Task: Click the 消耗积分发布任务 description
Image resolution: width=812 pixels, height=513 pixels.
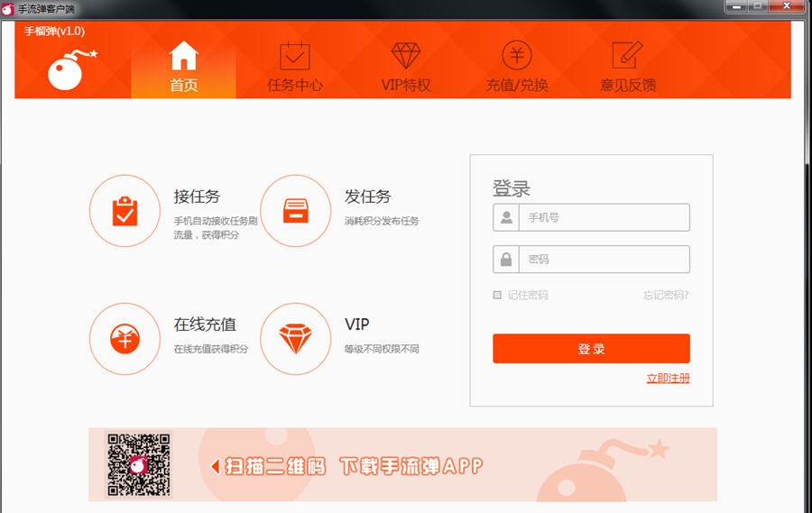Action: [x=382, y=221]
